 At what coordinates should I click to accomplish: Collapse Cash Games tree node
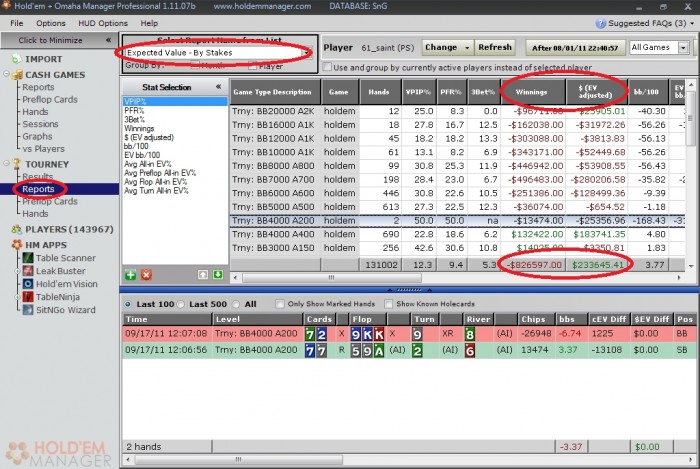6,74
